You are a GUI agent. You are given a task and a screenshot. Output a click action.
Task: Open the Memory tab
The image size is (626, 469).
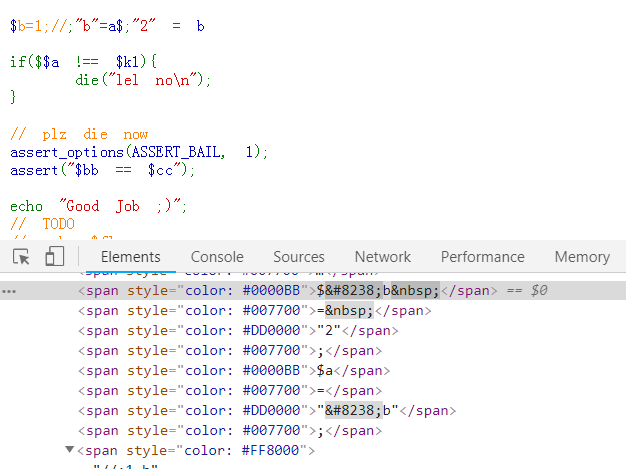[x=582, y=257]
